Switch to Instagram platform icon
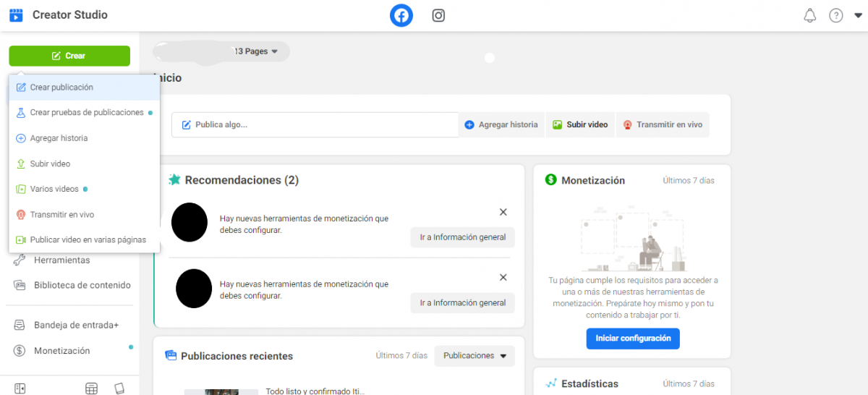This screenshot has width=868, height=395. pyautogui.click(x=438, y=15)
